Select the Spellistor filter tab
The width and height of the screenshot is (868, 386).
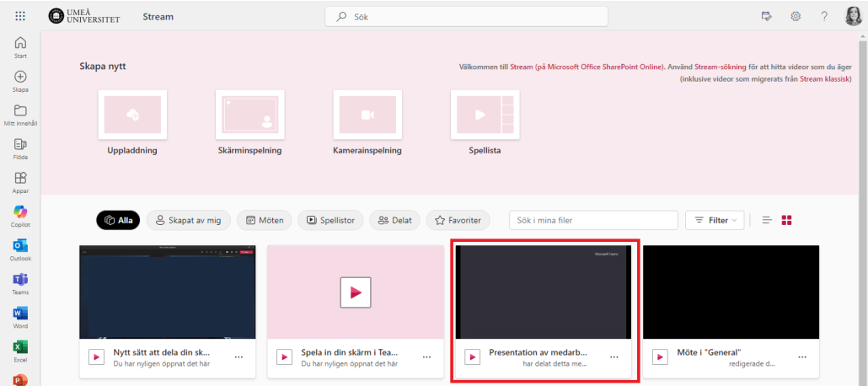330,221
